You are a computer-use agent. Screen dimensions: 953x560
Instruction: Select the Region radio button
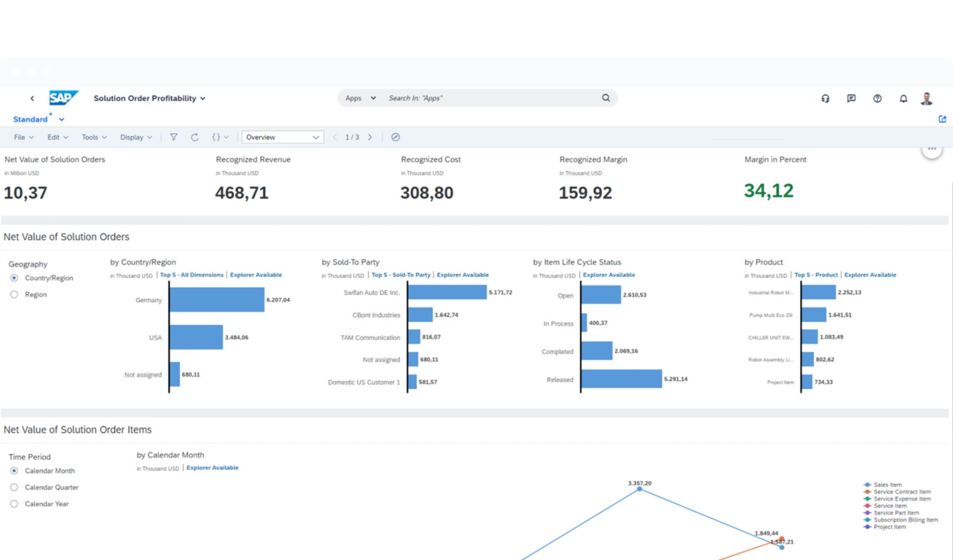coord(14,294)
